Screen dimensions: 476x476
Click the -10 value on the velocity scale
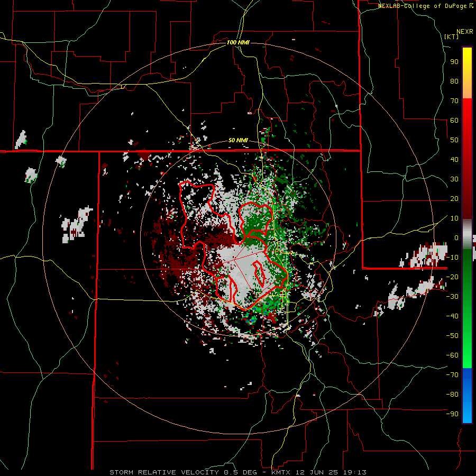[x=452, y=258]
